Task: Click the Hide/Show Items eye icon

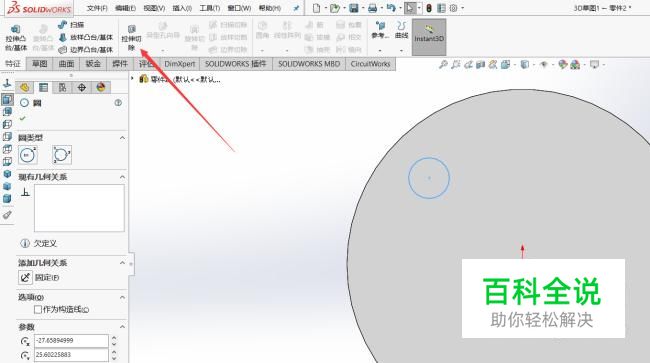Action: [x=543, y=65]
